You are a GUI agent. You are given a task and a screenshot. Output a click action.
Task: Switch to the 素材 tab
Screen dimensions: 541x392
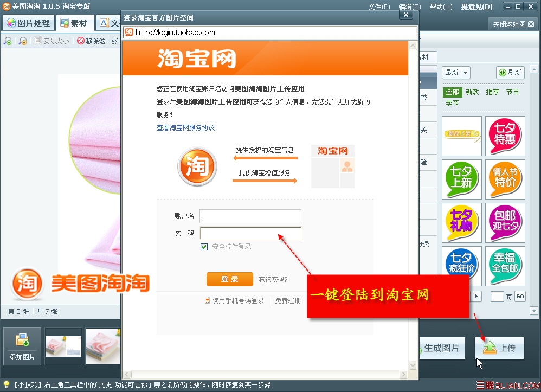click(x=74, y=23)
